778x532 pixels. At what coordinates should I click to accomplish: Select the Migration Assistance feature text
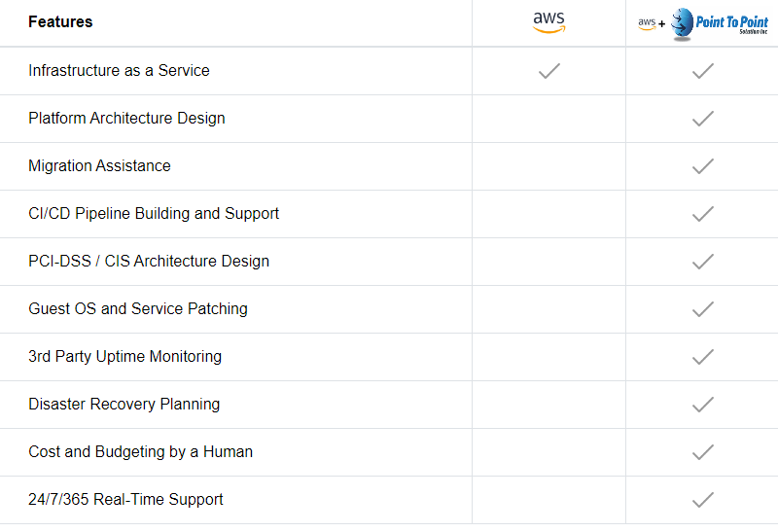click(99, 165)
